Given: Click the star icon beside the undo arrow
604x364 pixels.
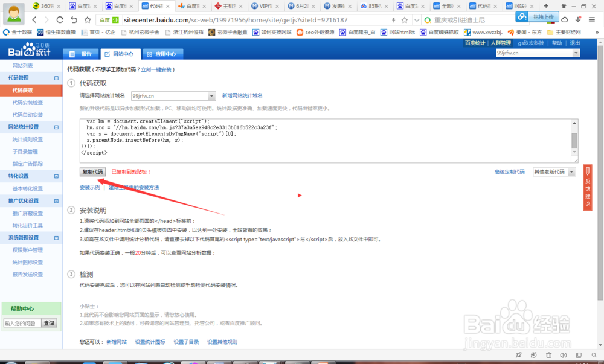Looking at the screenshot, I should tap(88, 20).
